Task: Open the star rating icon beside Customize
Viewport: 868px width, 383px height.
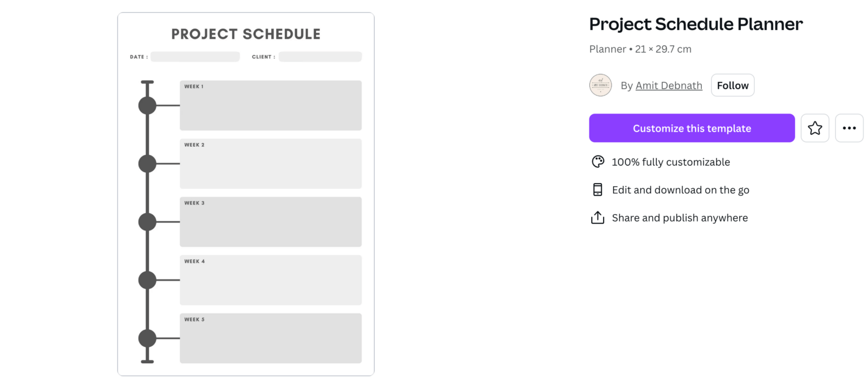Action: coord(815,128)
